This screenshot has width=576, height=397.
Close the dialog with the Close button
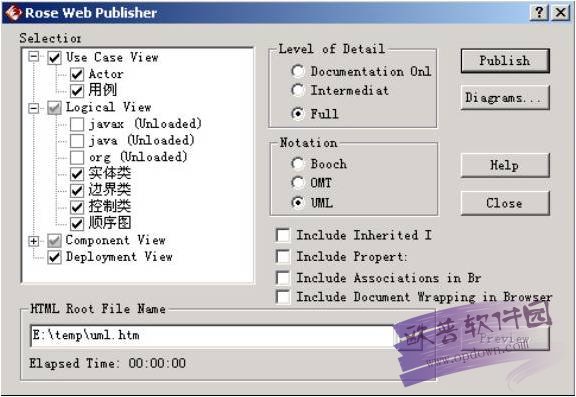505,203
